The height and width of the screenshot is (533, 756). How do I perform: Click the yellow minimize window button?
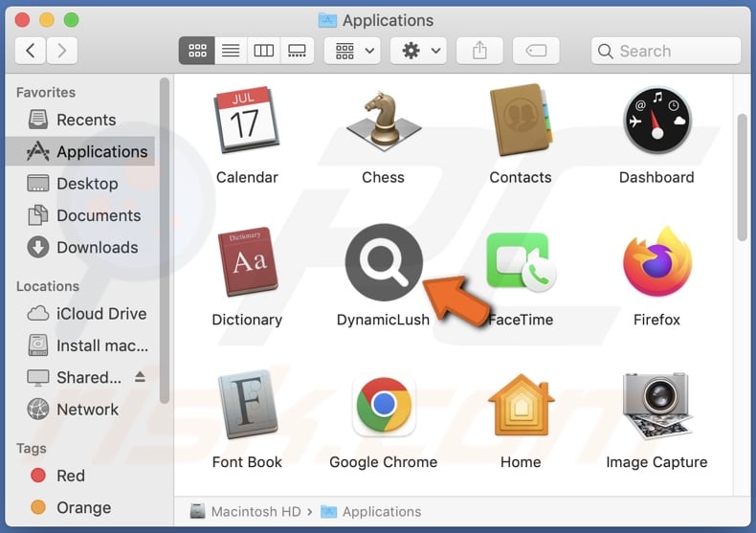coord(47,20)
